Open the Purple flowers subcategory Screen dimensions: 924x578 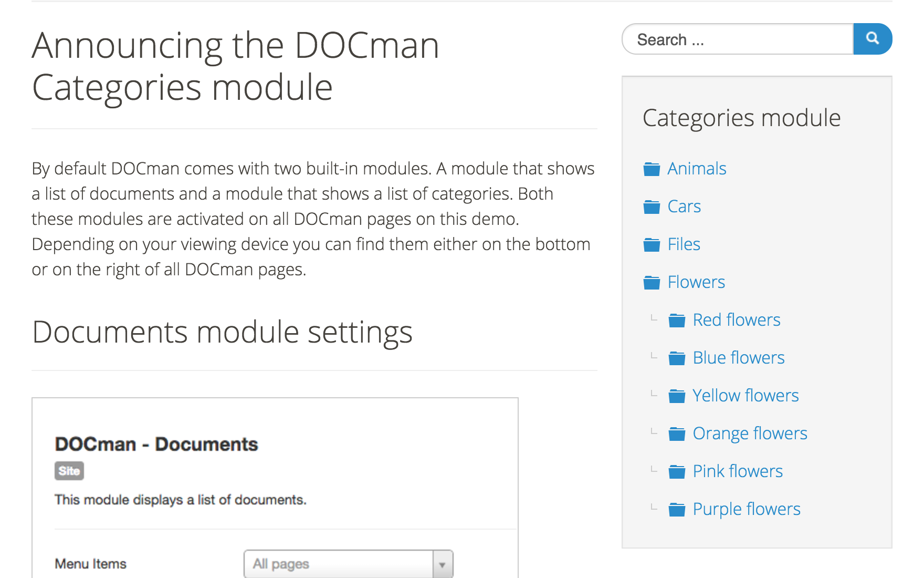(x=746, y=508)
